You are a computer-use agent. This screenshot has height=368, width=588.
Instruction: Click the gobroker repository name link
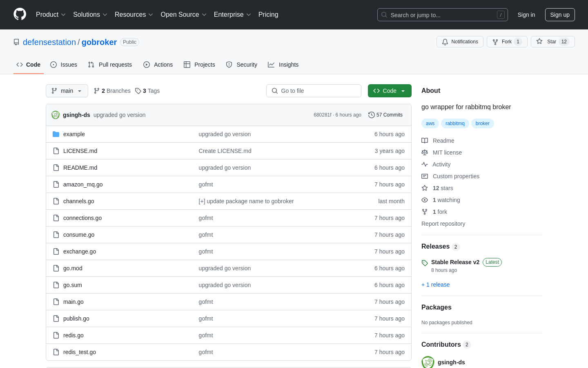coord(99,42)
